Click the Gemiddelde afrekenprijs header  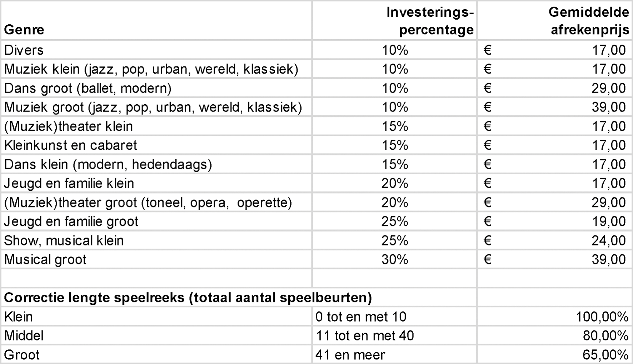pyautogui.click(x=589, y=21)
